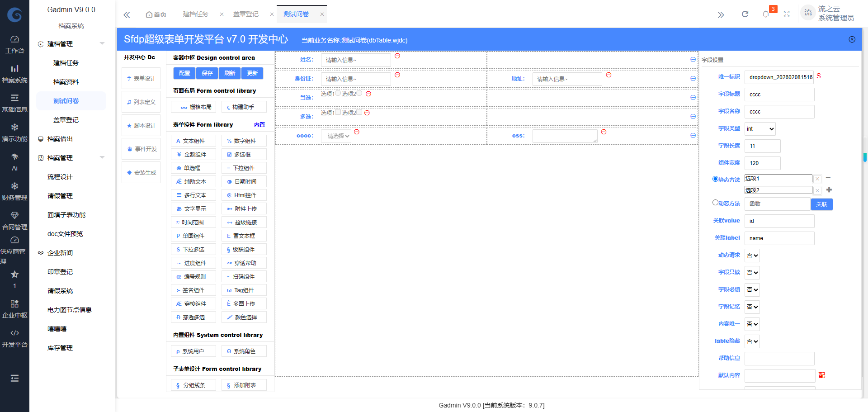Remove the 姓名 field with red minus

(x=397, y=56)
